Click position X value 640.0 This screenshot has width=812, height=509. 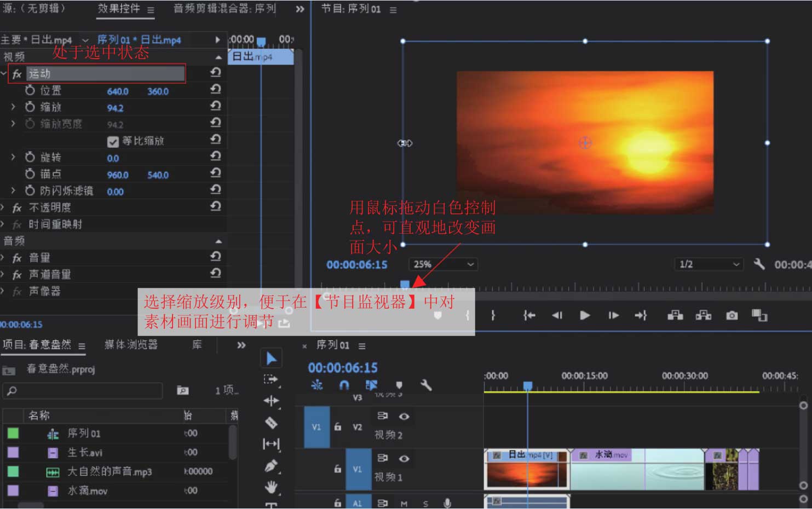[118, 91]
